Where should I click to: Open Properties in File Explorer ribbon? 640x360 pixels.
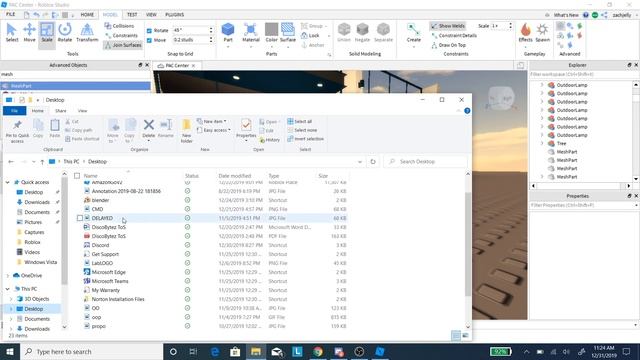tap(246, 129)
